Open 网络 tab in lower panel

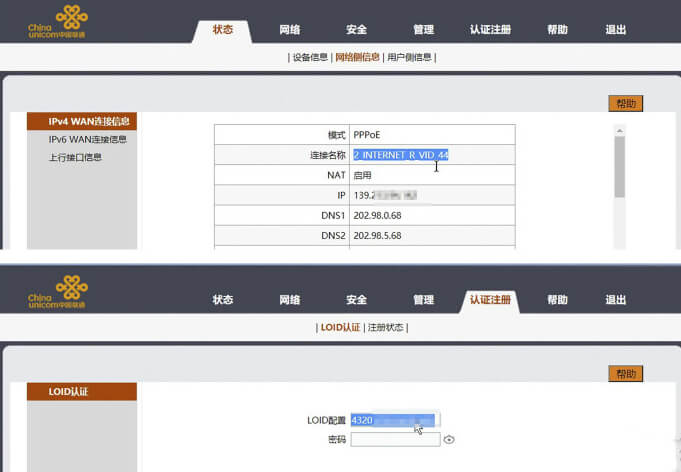click(290, 300)
